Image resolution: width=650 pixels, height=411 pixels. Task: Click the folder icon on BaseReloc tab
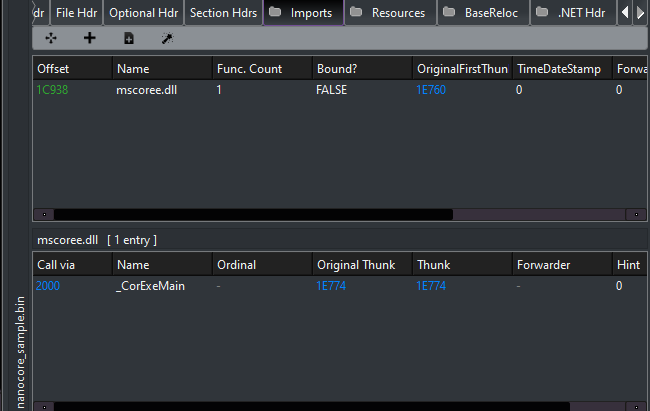click(x=449, y=12)
